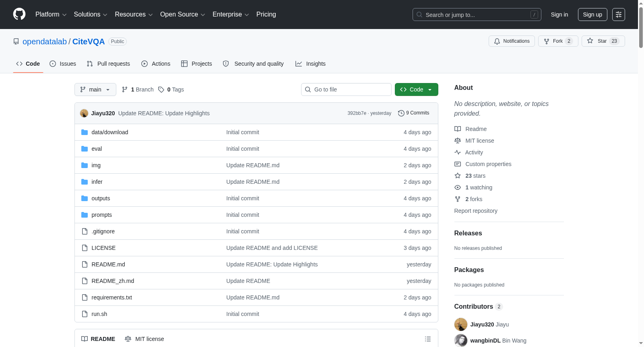Click the prompts folder icon
Image resolution: width=644 pixels, height=347 pixels.
85,215
